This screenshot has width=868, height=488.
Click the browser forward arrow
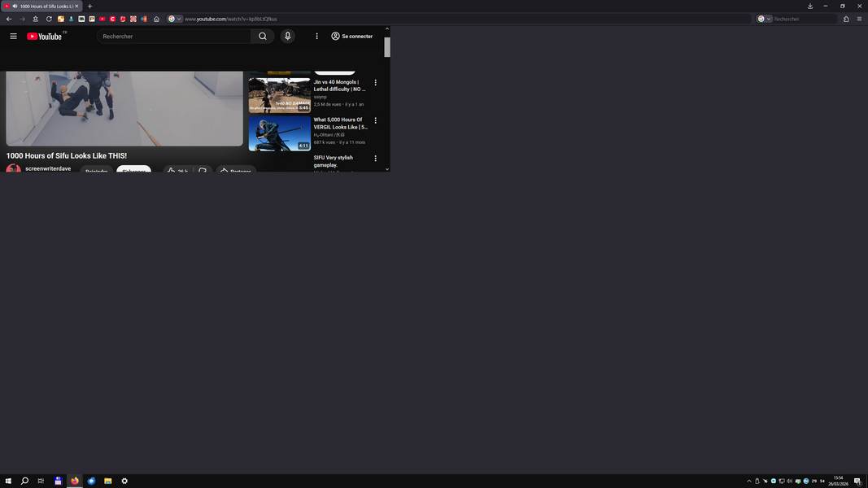tap(22, 19)
